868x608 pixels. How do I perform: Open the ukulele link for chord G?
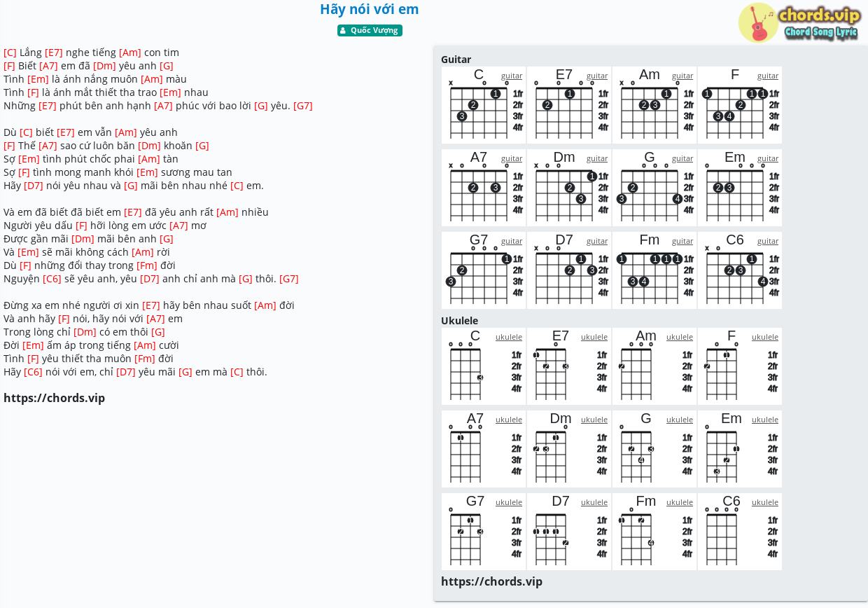pos(680,420)
